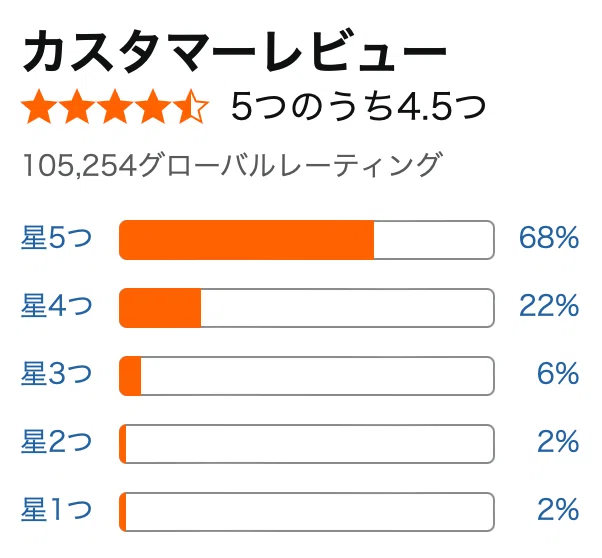
Task: Open the 星2つ reviews link
Action: tap(56, 442)
